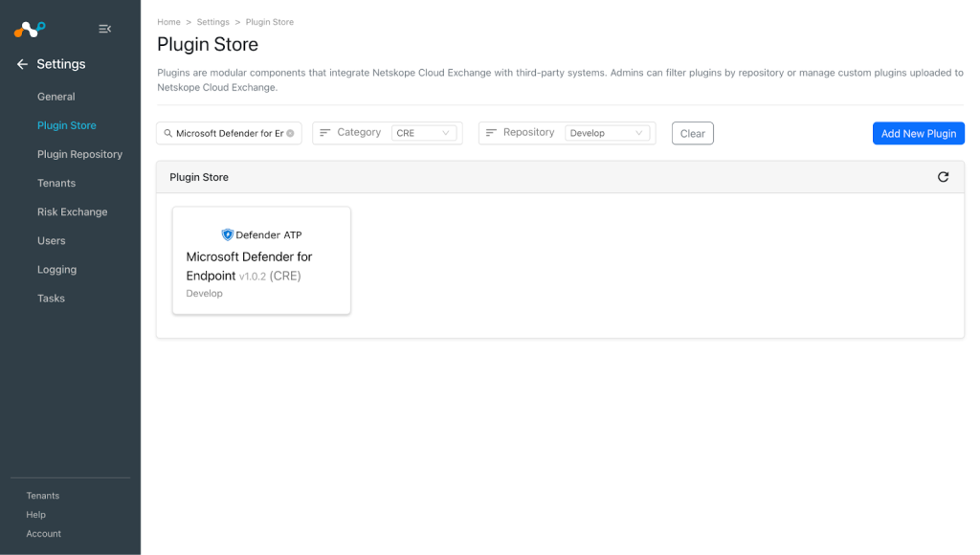The width and height of the screenshot is (980, 555).
Task: Open Plugin Repository settings
Action: [x=80, y=154]
